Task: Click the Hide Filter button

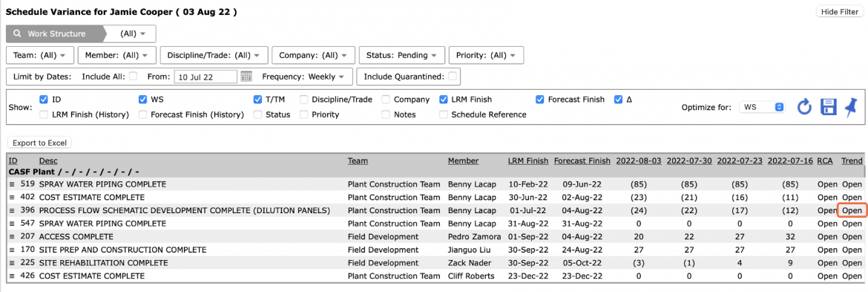Action: pos(839,12)
